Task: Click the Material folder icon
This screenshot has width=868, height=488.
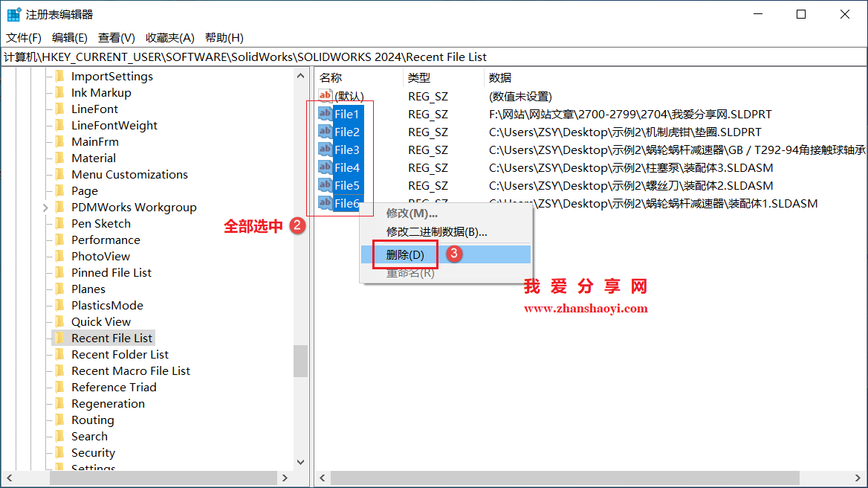Action: click(x=60, y=158)
